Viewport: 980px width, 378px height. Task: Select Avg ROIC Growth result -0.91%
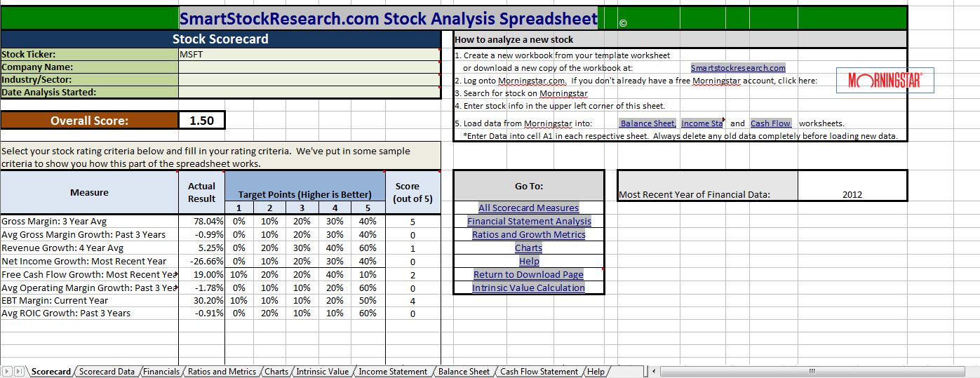coord(201,313)
